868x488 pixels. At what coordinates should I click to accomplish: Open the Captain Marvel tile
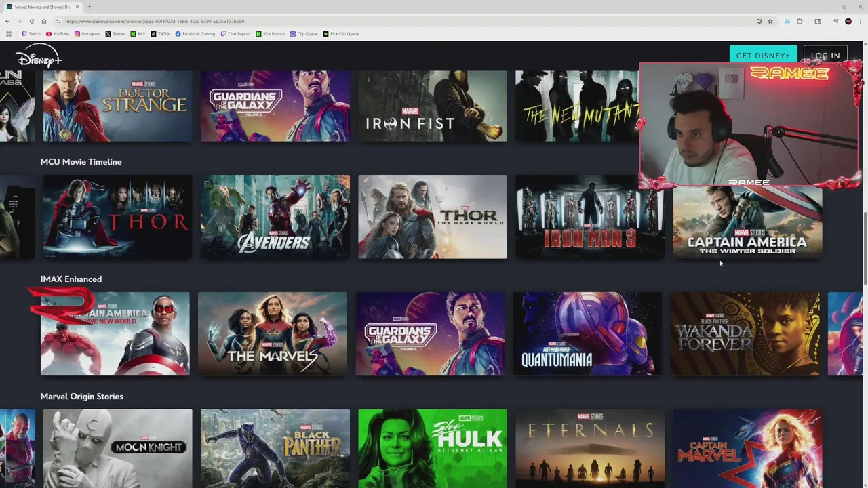point(747,448)
